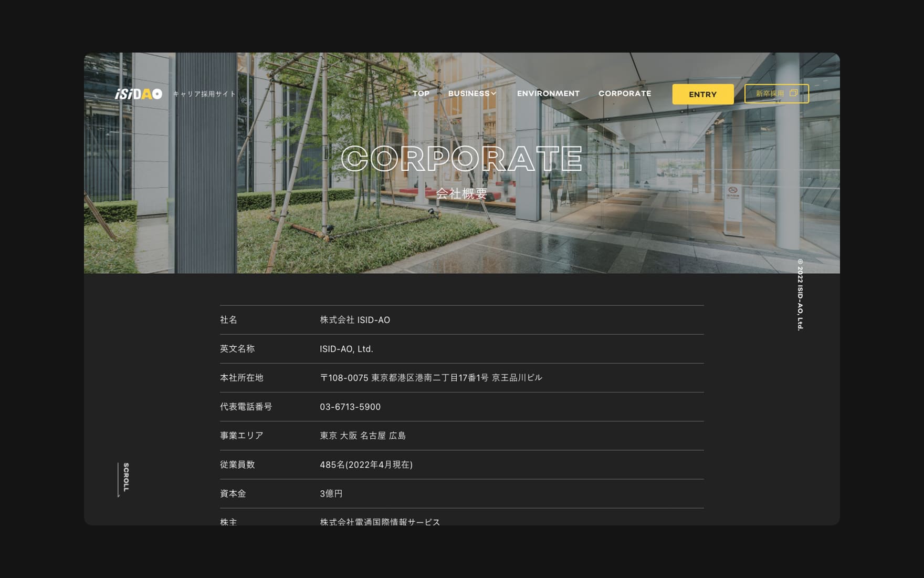
Task: Click the English name ISID-AO, Ltd. value
Action: click(x=346, y=349)
